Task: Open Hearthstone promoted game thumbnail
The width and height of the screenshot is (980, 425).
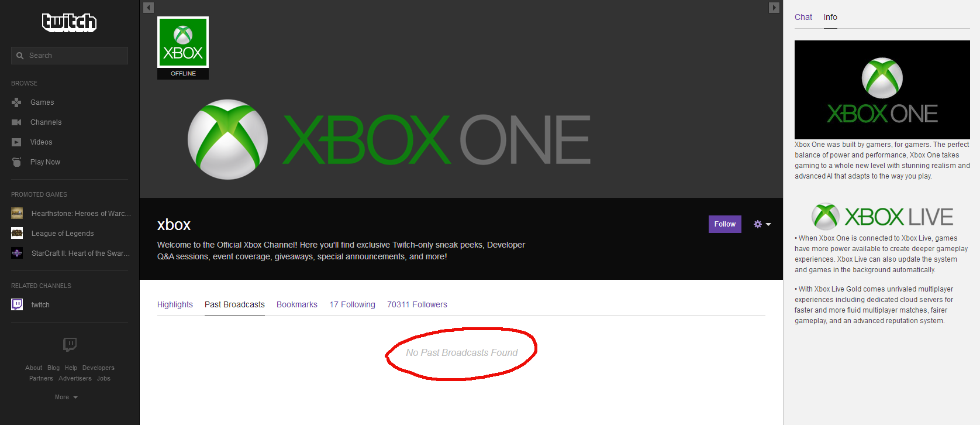Action: pos(17,214)
